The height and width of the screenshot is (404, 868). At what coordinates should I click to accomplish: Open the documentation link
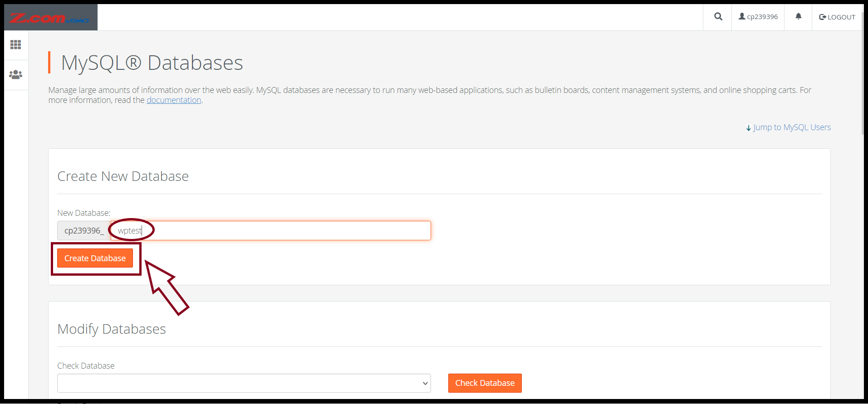point(174,100)
